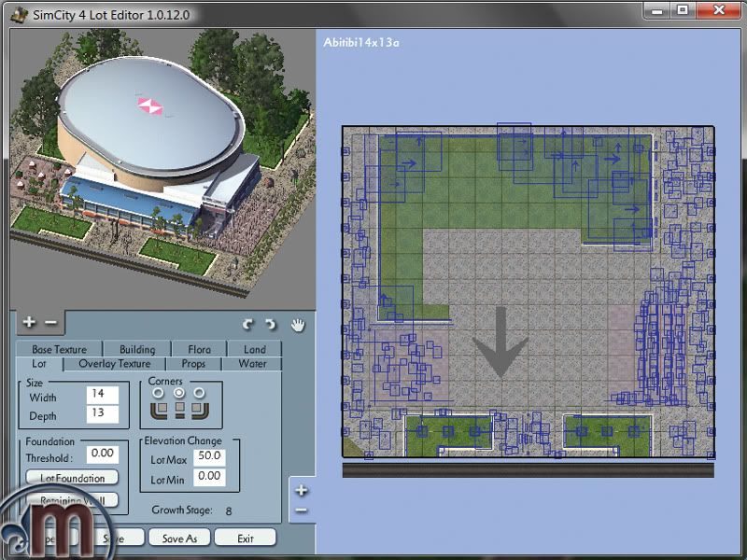Click the SimCity 4 Lot Editor title icon

pyautogui.click(x=19, y=14)
